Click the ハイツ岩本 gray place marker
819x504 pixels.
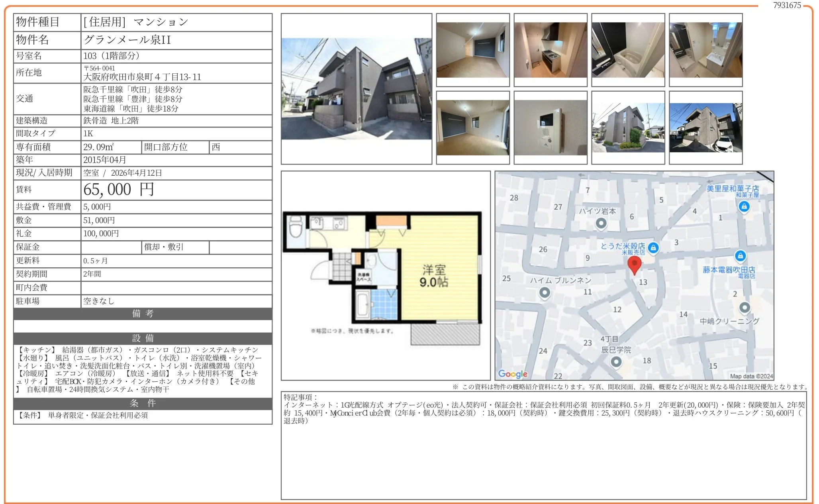pos(601,224)
